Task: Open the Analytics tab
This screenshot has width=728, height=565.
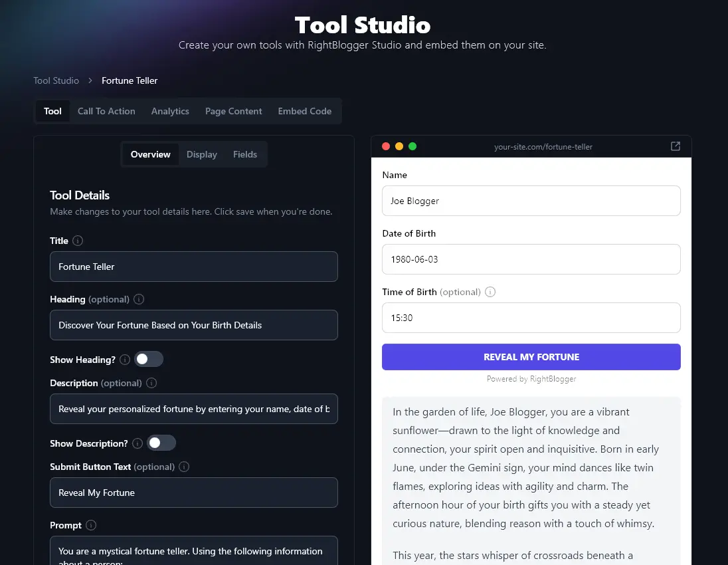Action: pyautogui.click(x=170, y=111)
